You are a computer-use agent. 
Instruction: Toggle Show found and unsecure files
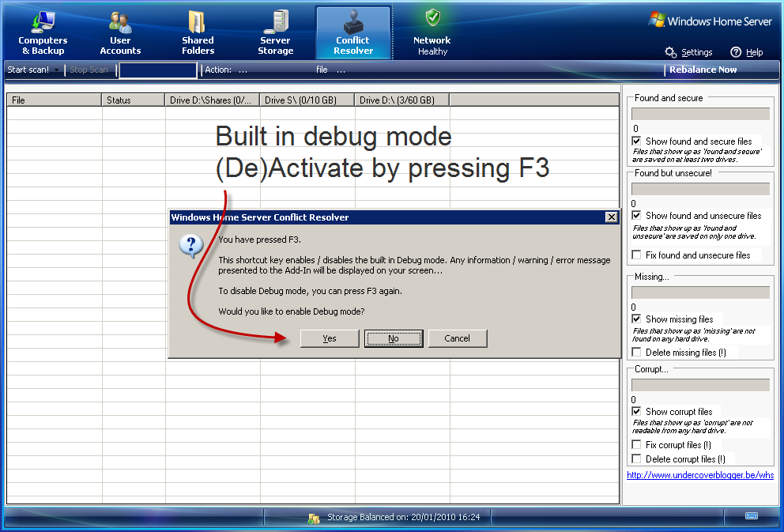pos(636,216)
